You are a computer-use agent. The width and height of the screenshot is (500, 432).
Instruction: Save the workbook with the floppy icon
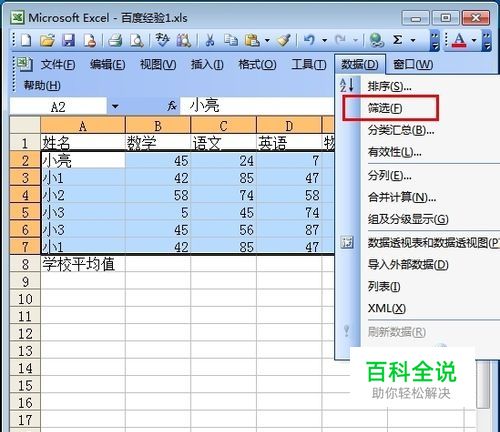tap(69, 40)
